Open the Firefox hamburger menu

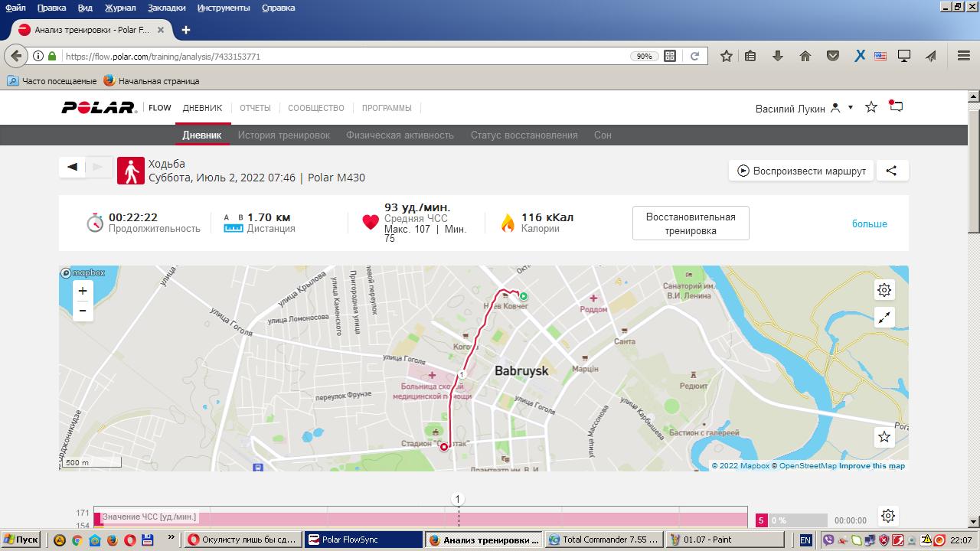pos(964,56)
